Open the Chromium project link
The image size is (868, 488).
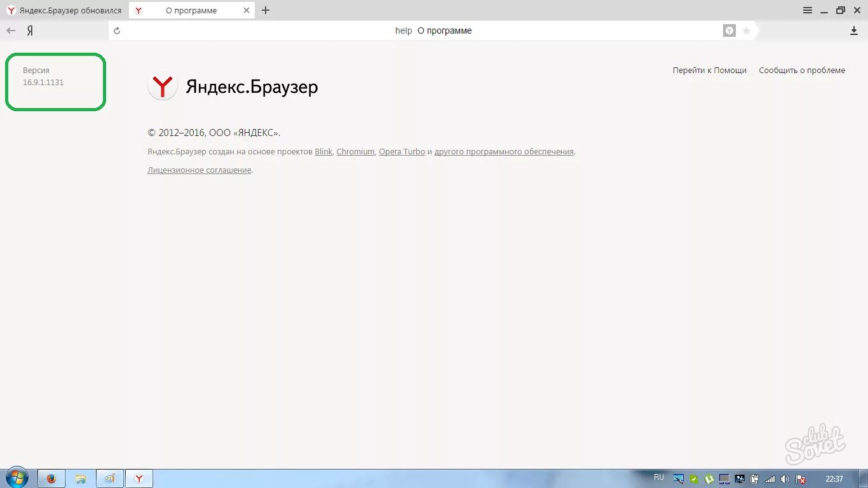coord(355,152)
